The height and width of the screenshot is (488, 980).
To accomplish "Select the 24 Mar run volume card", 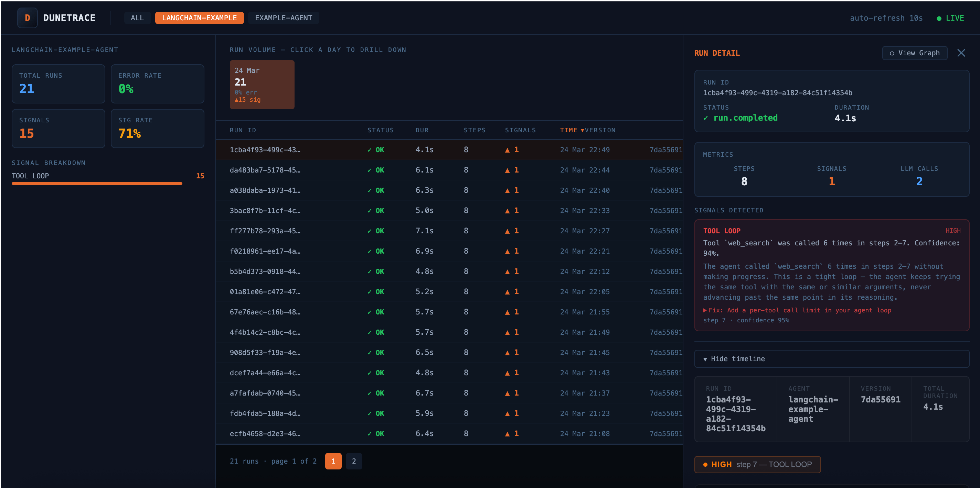I will click(262, 85).
